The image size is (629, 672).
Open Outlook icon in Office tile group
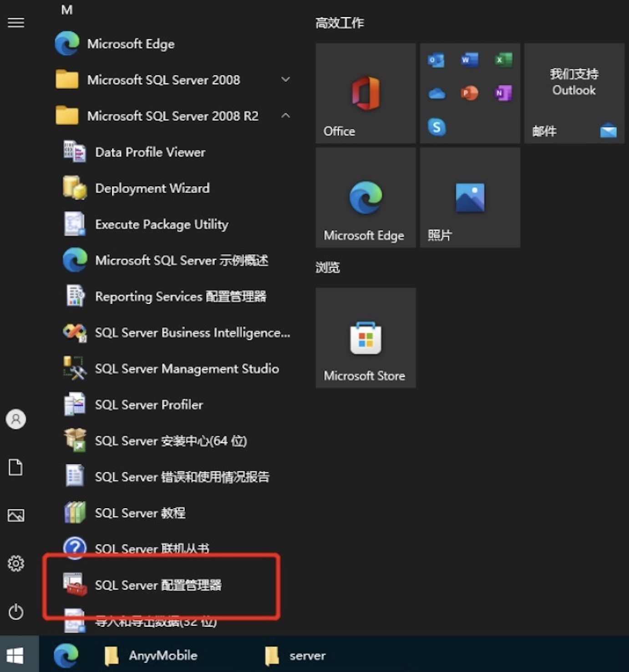436,60
